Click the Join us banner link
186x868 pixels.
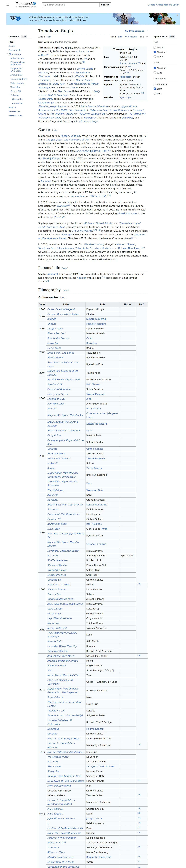[82, 20]
